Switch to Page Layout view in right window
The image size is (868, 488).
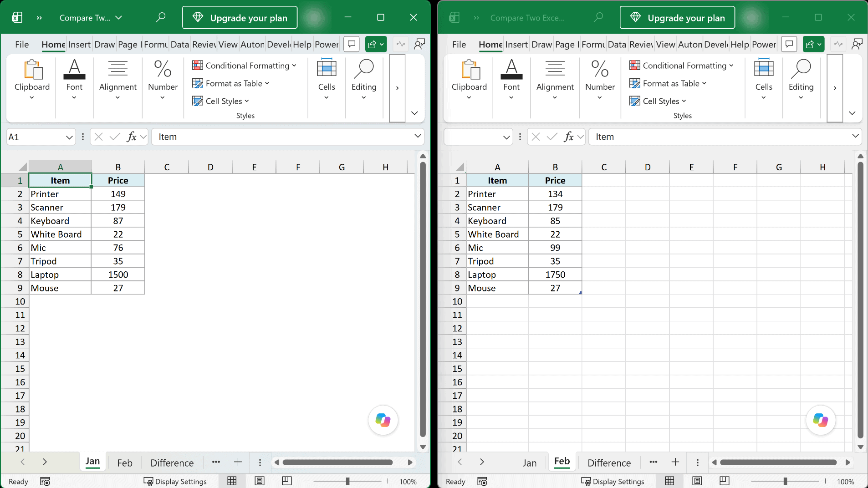coord(697,481)
